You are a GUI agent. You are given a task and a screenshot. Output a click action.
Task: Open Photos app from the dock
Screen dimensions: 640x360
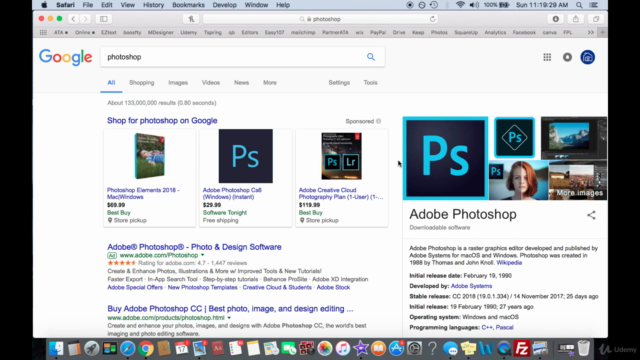click(x=325, y=348)
